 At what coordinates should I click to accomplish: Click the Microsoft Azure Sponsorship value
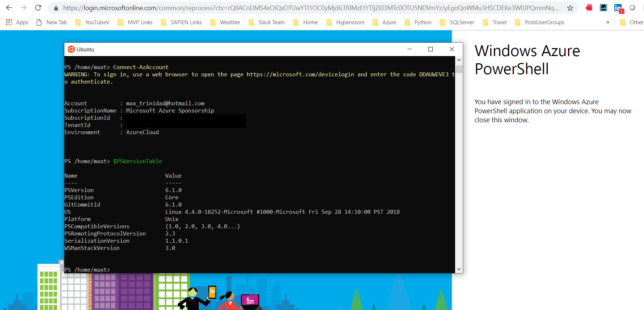click(x=170, y=111)
